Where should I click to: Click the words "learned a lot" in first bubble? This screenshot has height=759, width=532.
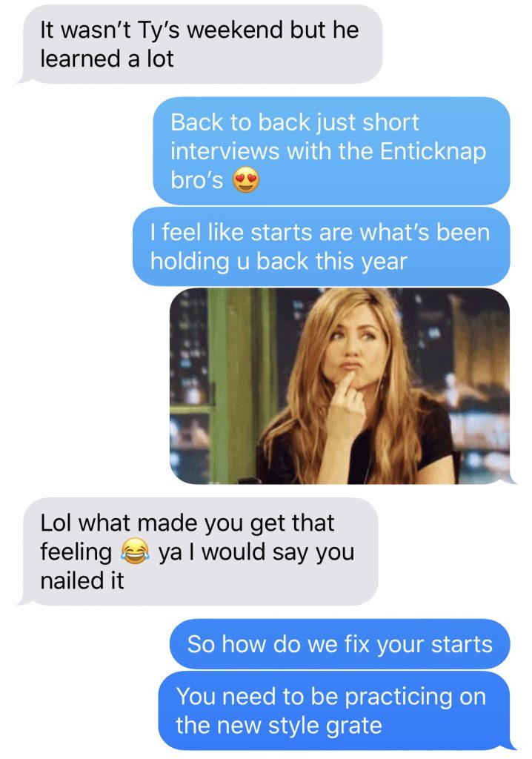tap(107, 59)
